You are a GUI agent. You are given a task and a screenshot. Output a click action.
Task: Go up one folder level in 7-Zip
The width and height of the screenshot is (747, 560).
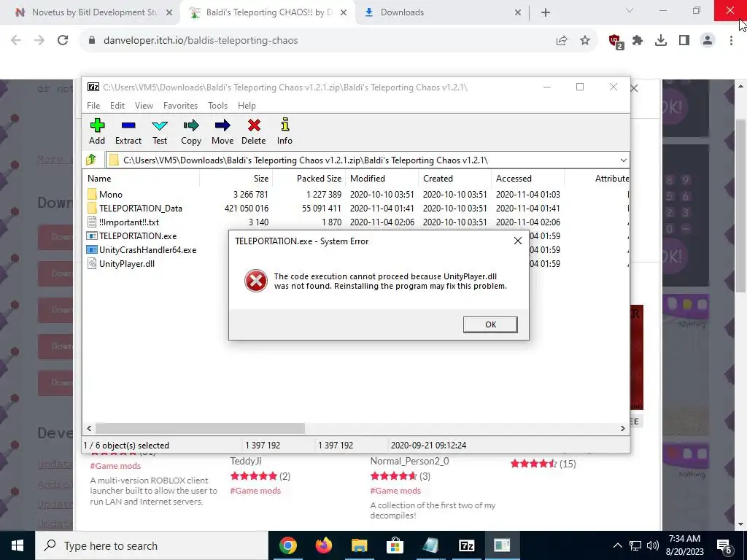click(91, 160)
